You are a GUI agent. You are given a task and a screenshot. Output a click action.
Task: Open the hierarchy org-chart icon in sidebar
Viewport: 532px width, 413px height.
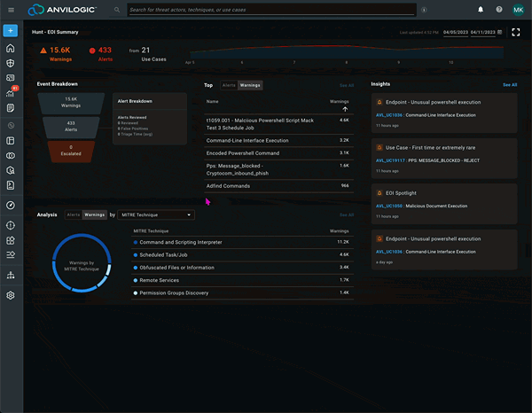coord(11,275)
